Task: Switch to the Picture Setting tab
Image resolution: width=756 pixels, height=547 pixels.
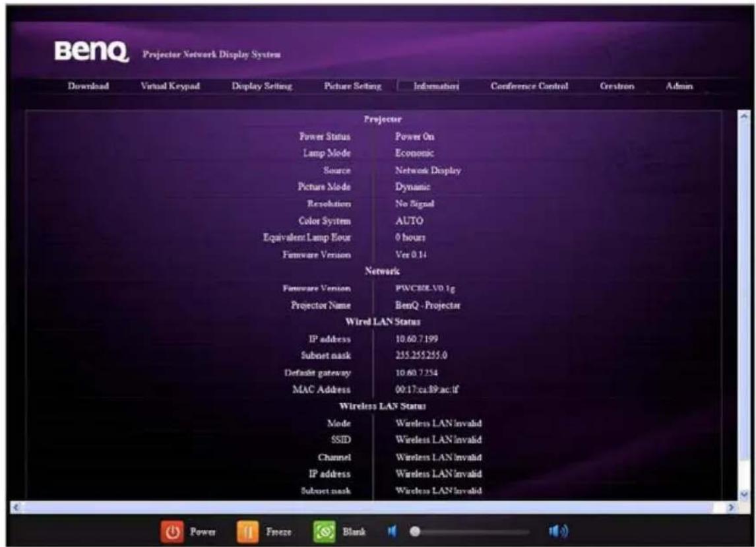Action: point(352,86)
